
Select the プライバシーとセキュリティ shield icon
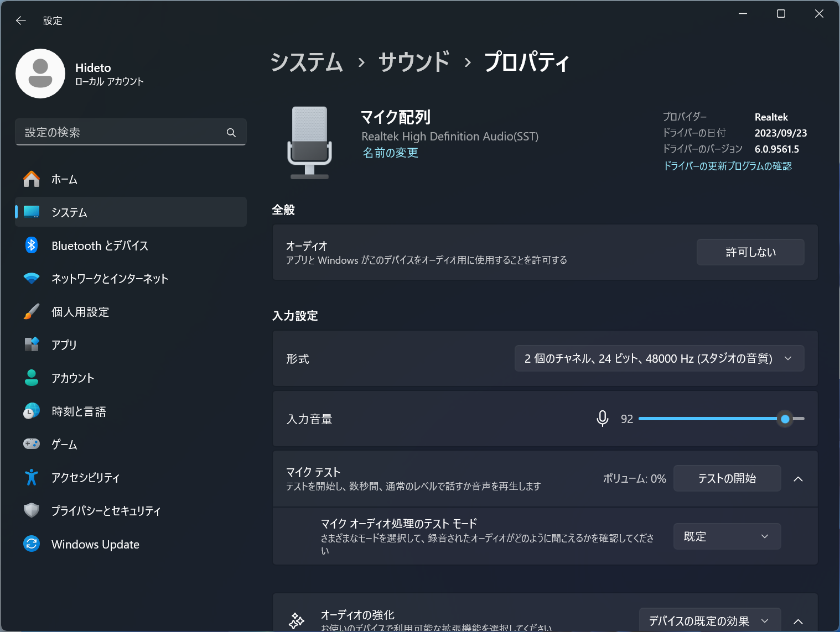[32, 510]
